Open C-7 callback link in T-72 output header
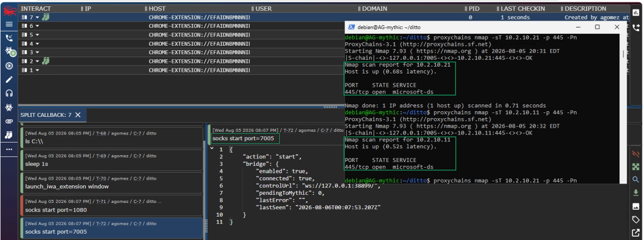This screenshot has width=644, height=240. point(325,130)
